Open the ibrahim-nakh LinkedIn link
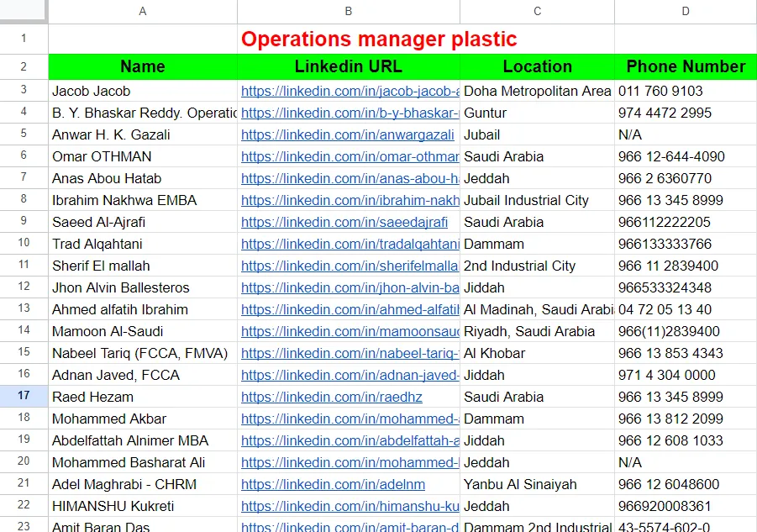This screenshot has height=532, width=757. [350, 200]
